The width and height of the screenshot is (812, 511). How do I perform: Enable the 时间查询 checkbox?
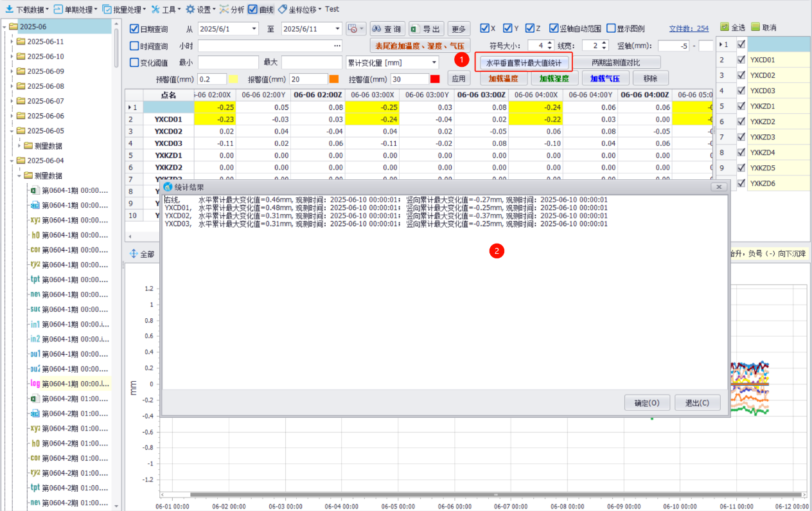coord(134,46)
